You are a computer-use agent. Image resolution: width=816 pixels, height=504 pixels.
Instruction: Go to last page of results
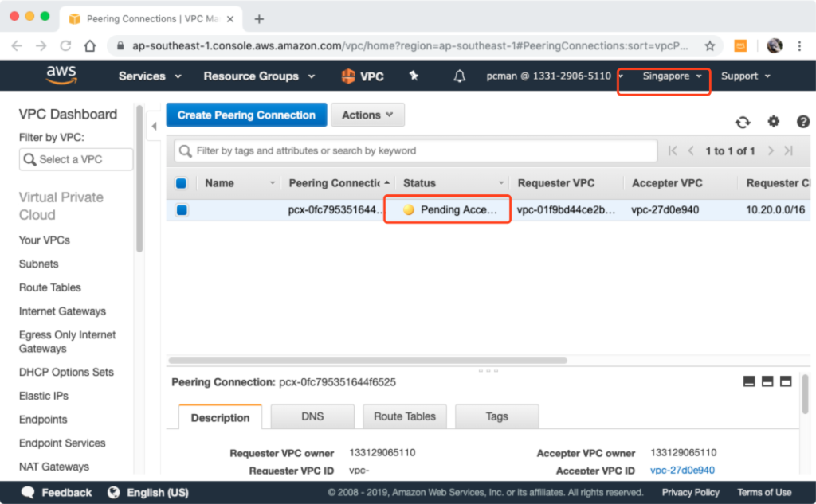789,150
